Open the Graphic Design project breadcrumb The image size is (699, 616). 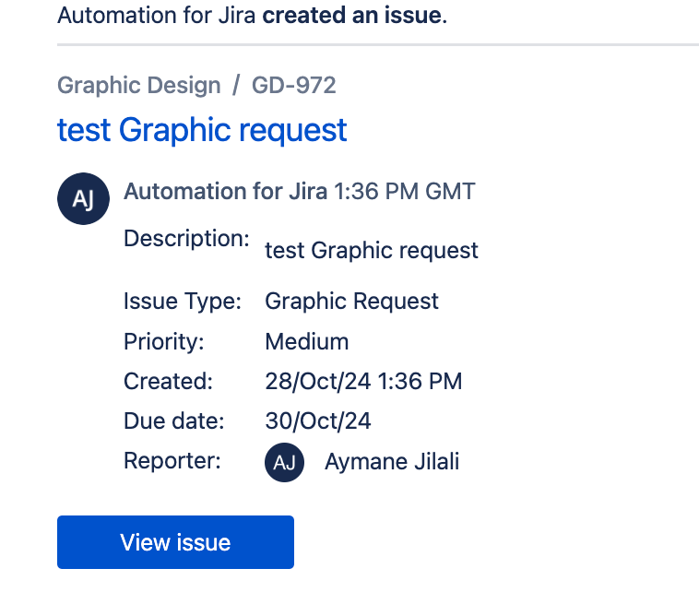click(x=139, y=85)
